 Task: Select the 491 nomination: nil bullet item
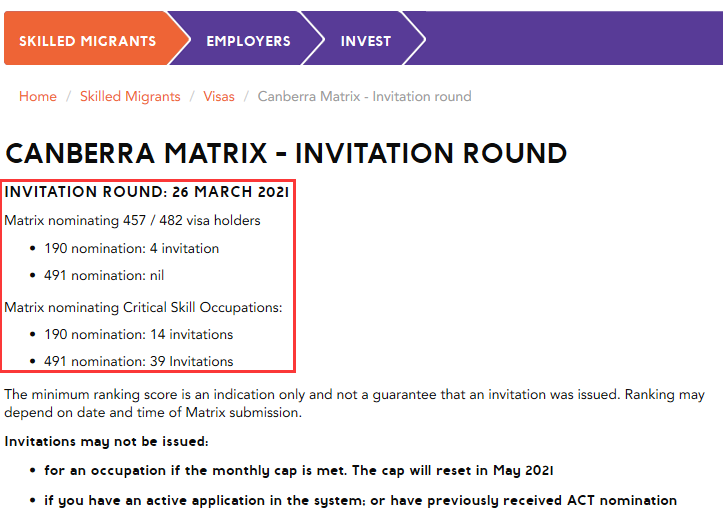[x=104, y=275]
